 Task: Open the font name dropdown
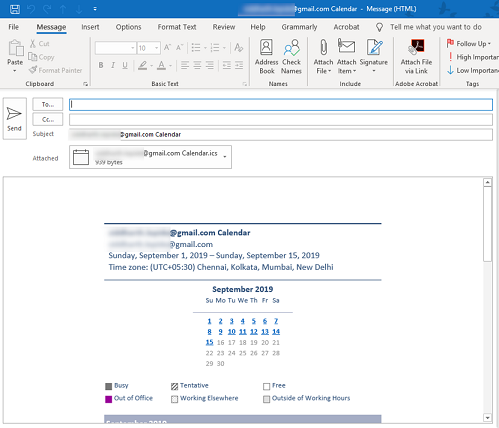[x=133, y=48]
